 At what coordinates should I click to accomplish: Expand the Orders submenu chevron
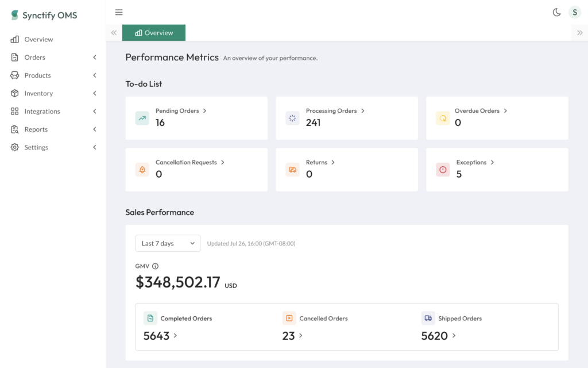[x=95, y=57]
